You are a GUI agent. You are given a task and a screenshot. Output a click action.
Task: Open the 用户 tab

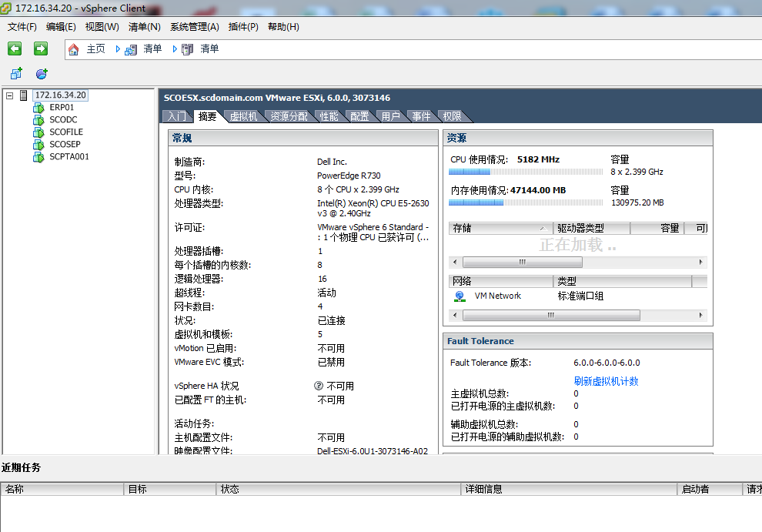tap(391, 116)
